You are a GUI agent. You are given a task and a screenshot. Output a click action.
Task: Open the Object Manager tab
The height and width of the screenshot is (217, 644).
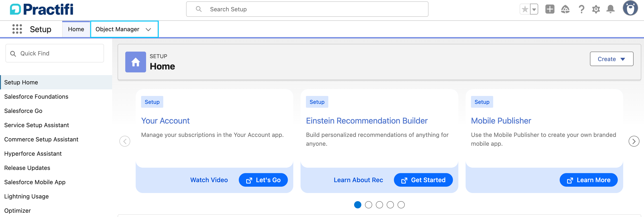(117, 29)
